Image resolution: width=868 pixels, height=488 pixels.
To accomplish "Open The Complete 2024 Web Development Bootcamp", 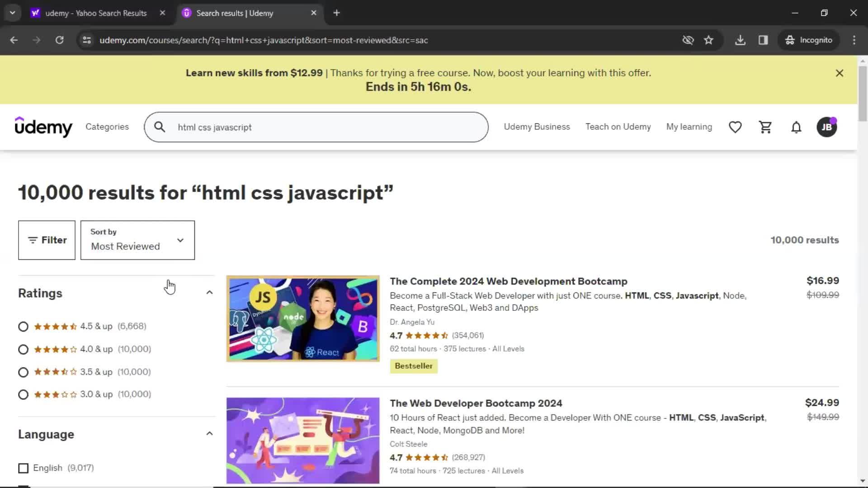I will coord(509,282).
